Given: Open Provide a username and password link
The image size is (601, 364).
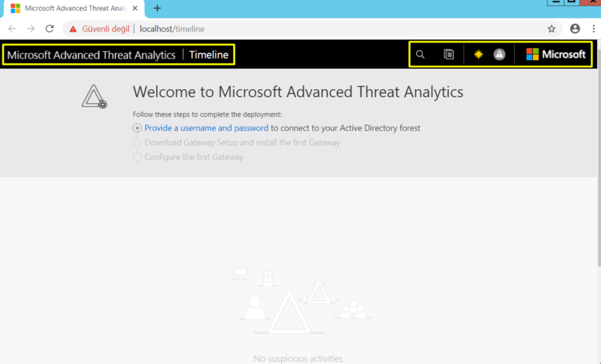Looking at the screenshot, I should point(206,128).
